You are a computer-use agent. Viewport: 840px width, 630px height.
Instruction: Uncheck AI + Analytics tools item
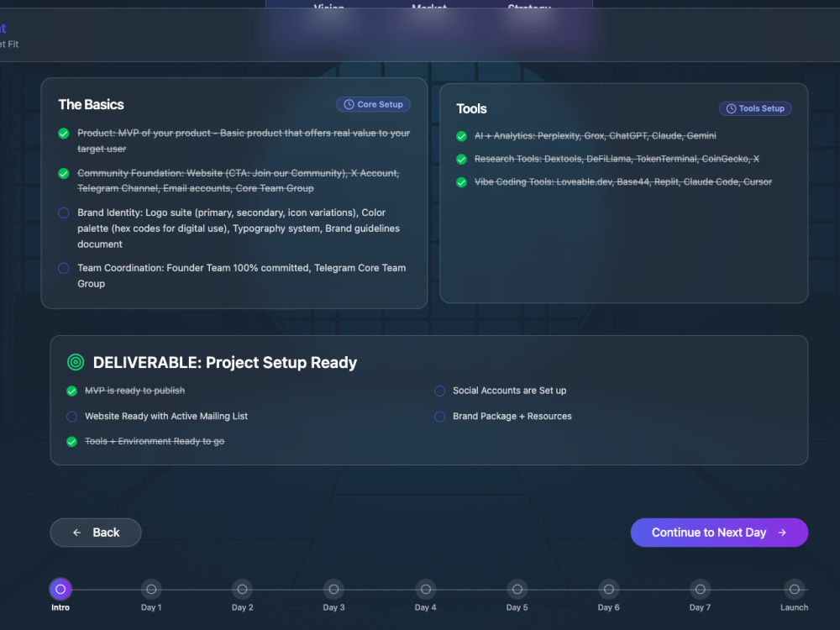tap(461, 137)
